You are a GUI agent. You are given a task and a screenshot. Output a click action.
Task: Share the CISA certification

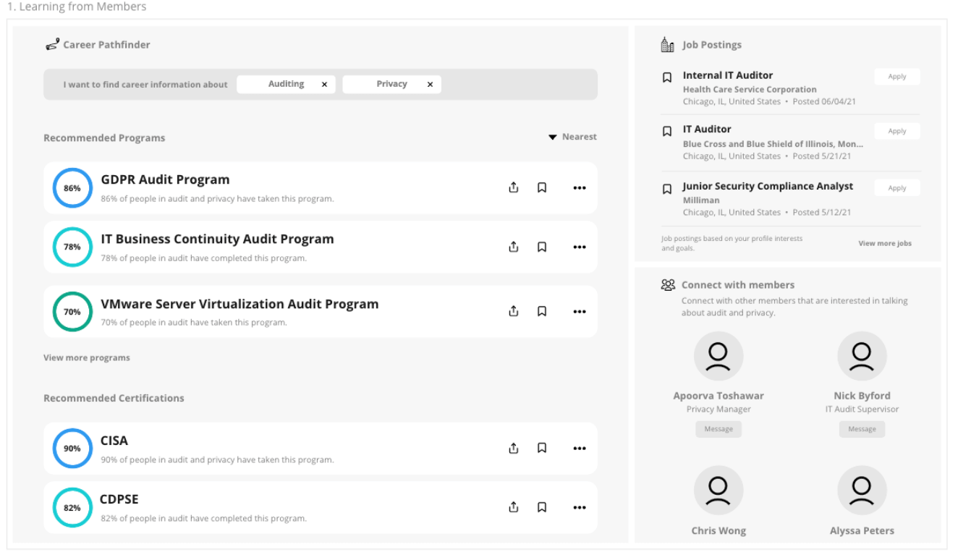514,448
